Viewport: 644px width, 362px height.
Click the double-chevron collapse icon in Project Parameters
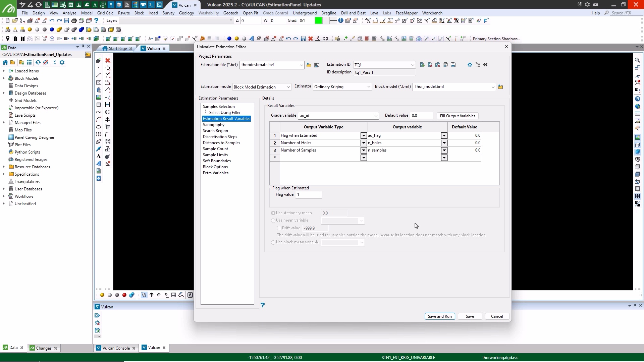tap(485, 65)
